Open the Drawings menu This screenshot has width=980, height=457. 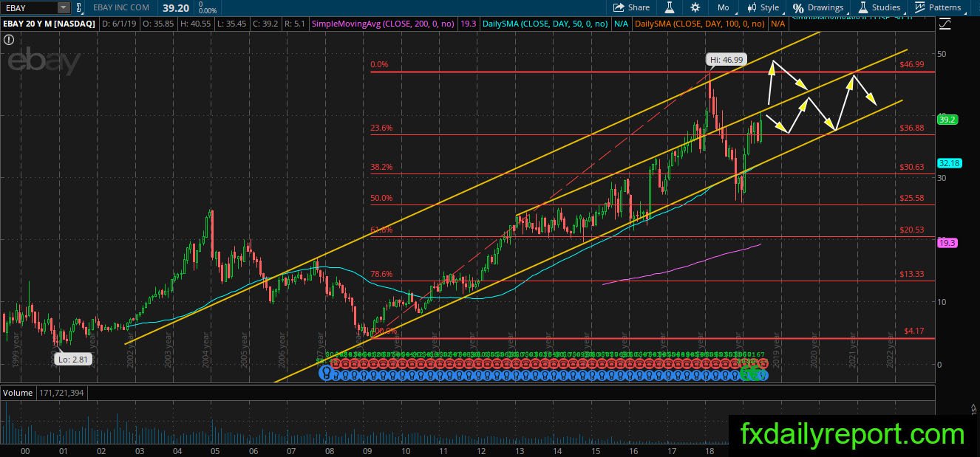tap(818, 7)
